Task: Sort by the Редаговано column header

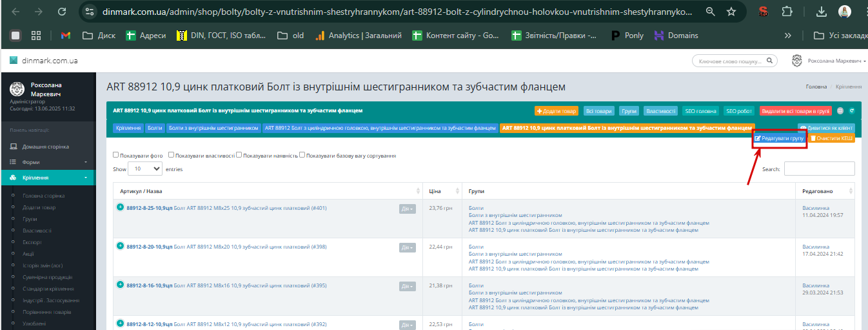Action: click(825, 191)
